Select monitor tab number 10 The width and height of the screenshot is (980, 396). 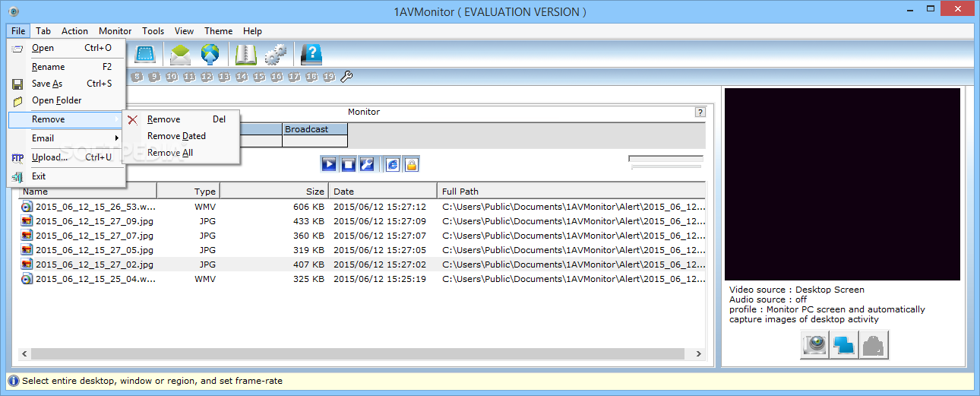click(x=172, y=77)
